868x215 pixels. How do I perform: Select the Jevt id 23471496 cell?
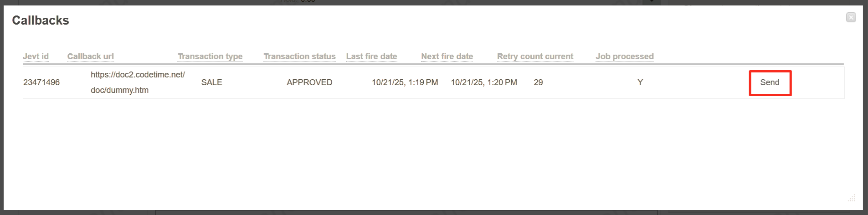[41, 82]
